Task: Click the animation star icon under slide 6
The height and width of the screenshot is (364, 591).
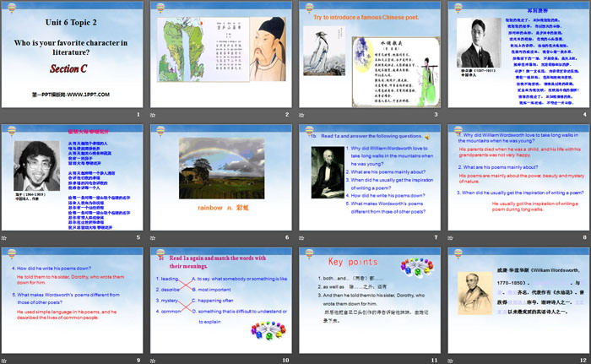Action: click(x=153, y=237)
